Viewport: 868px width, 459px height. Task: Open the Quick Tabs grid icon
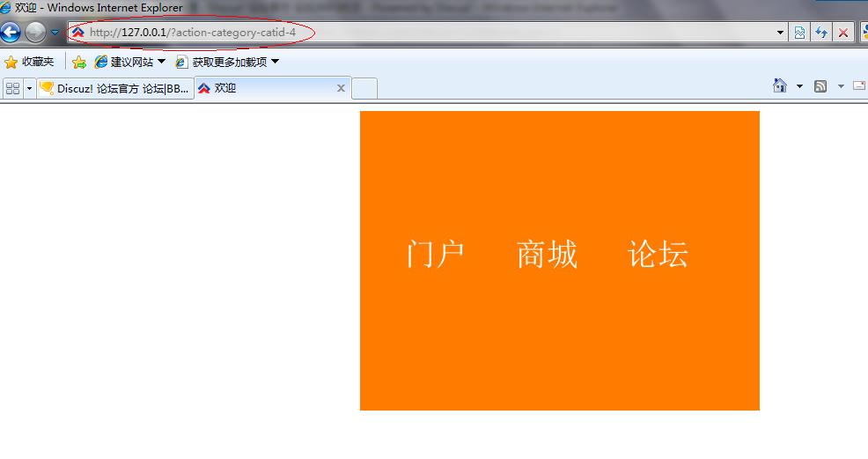pyautogui.click(x=12, y=88)
